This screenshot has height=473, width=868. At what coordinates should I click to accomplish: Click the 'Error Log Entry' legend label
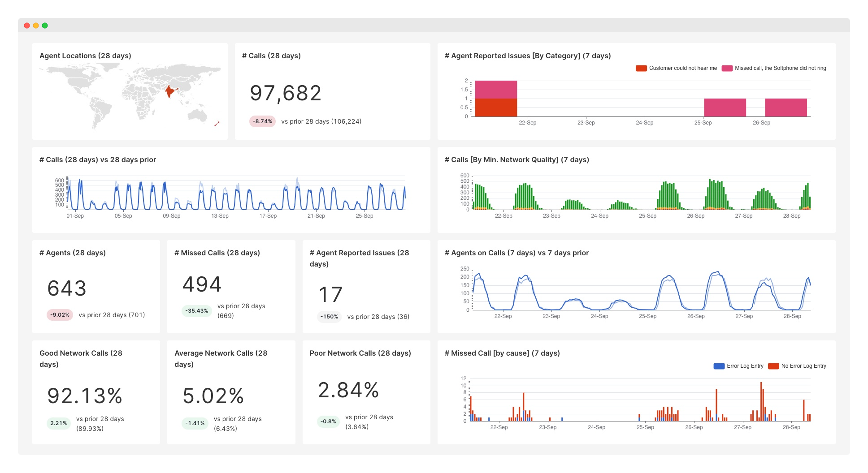point(745,366)
